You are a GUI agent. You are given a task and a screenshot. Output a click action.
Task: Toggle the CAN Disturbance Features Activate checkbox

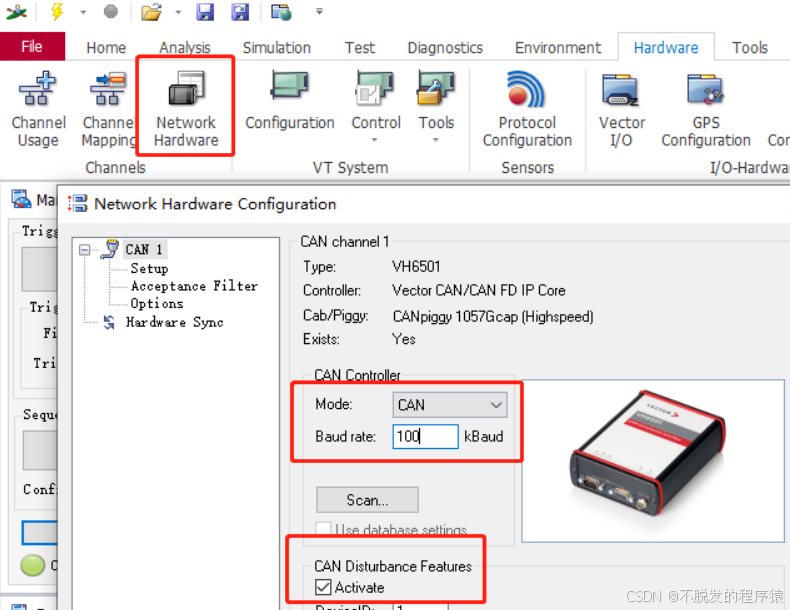tap(323, 587)
